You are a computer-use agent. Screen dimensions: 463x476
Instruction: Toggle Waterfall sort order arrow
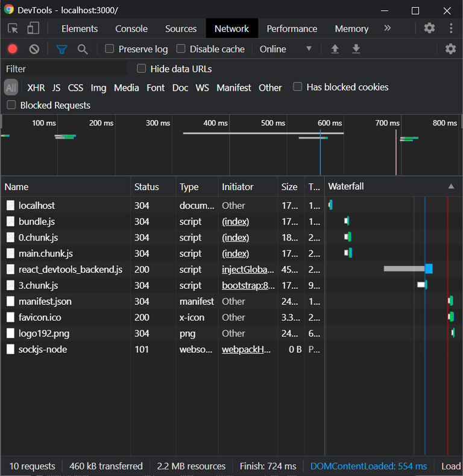451,186
